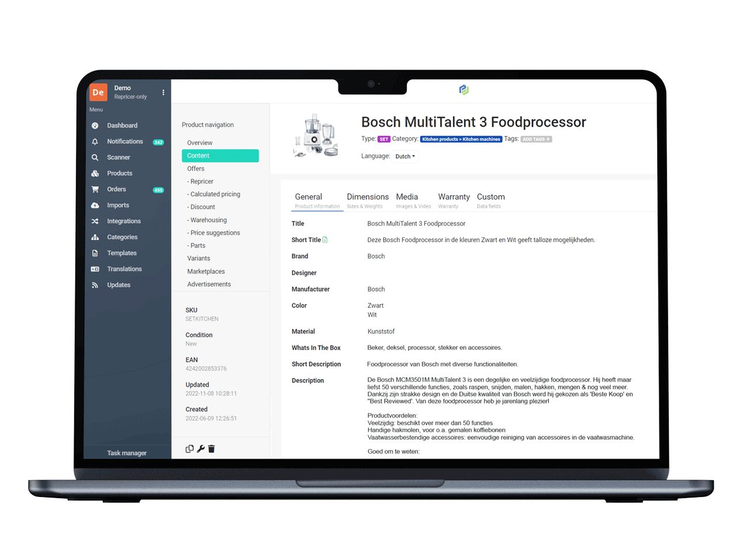Click the Dashboard gauge icon

tap(95, 125)
